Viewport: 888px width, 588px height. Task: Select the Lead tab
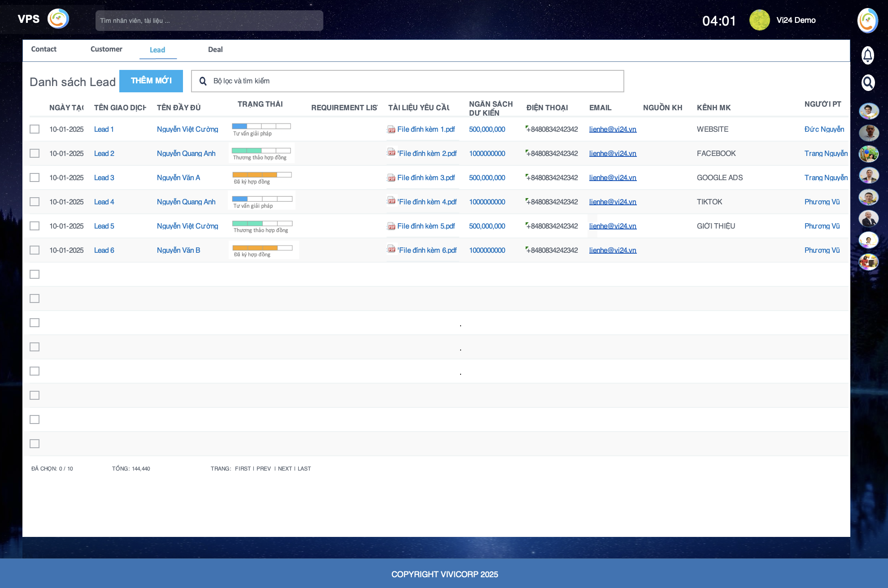click(157, 50)
